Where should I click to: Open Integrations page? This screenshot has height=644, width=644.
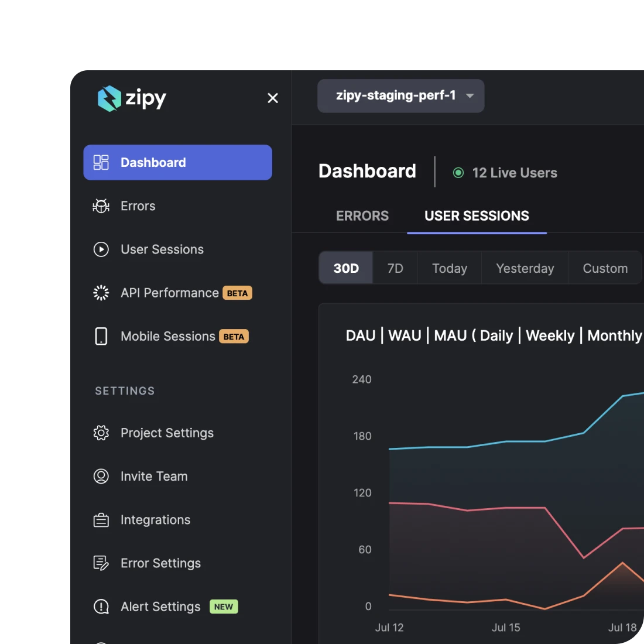[156, 520]
